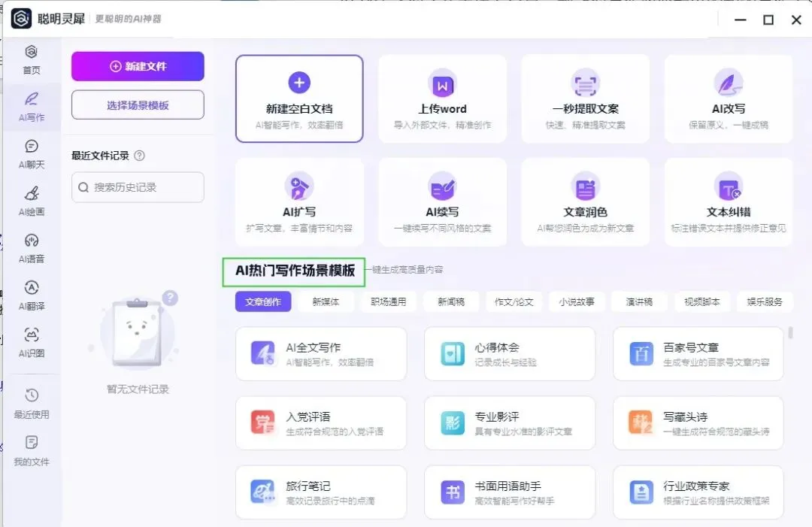812x527 pixels.
Task: Open the 文本纠错 error correction tool
Action: (x=728, y=201)
